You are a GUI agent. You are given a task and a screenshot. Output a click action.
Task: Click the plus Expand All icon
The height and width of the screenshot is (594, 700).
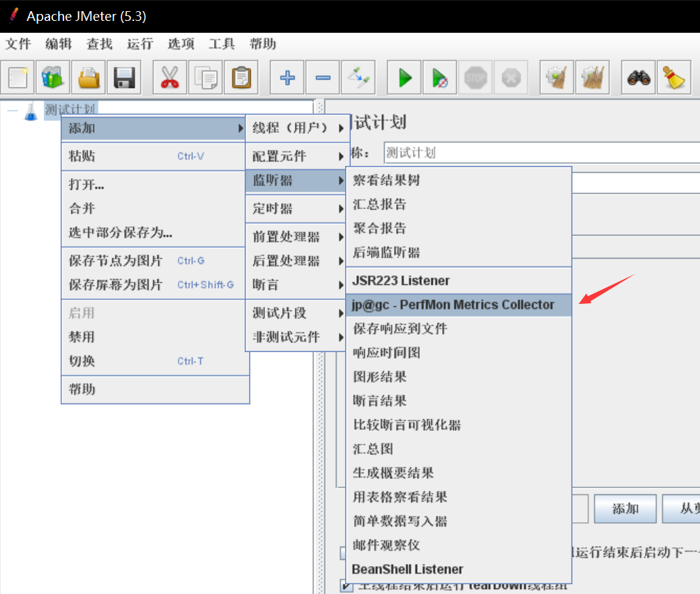[x=287, y=77]
